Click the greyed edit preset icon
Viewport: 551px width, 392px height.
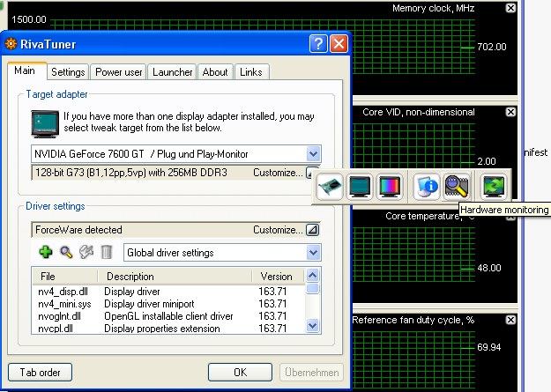pyautogui.click(x=86, y=252)
